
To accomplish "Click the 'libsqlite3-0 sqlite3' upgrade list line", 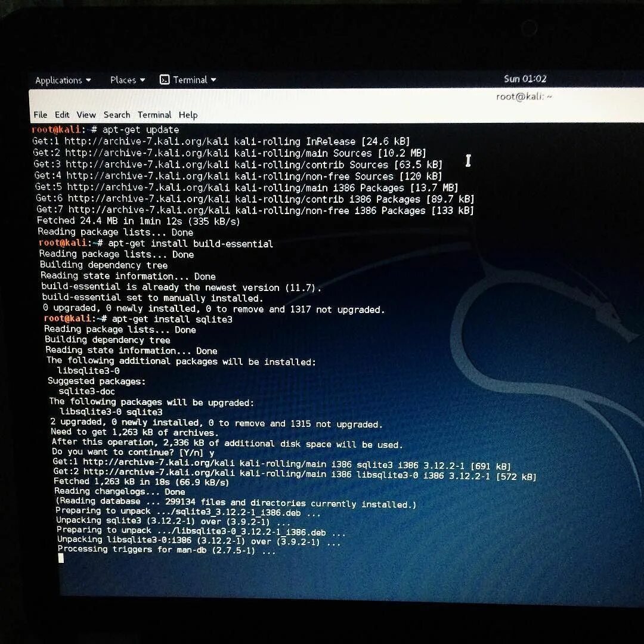I will pos(111,411).
